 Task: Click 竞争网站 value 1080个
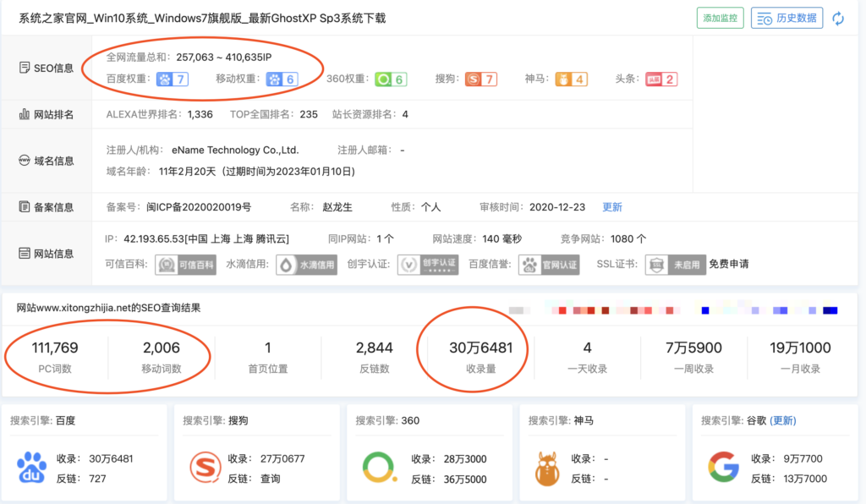628,239
